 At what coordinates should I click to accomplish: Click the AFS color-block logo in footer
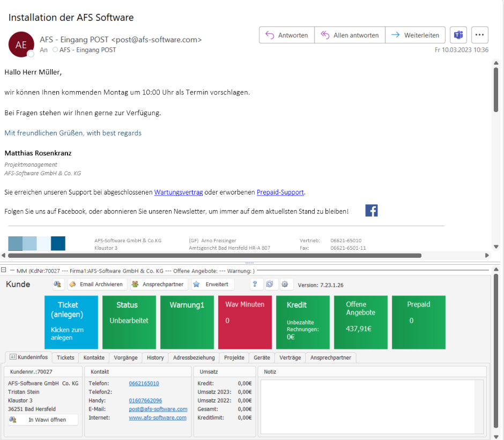click(36, 243)
